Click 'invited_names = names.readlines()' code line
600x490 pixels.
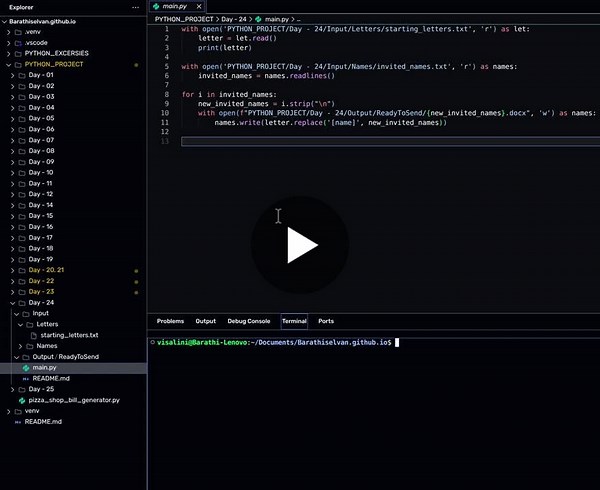click(266, 76)
